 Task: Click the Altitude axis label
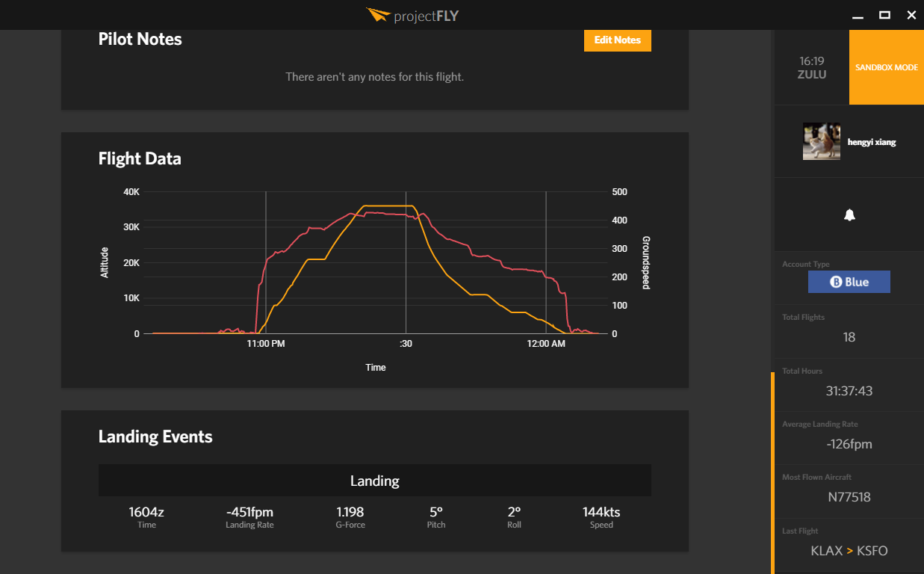[105, 262]
